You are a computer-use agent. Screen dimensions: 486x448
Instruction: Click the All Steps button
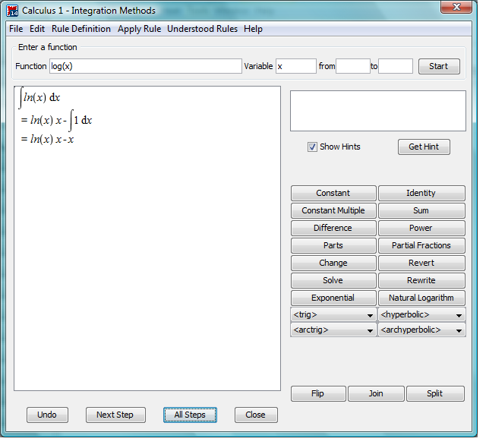click(x=190, y=415)
